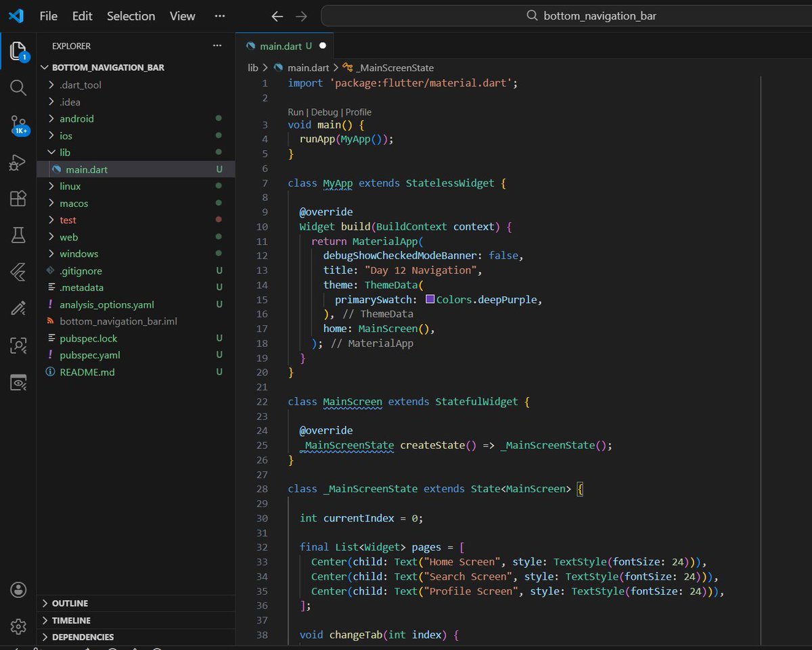Open the overflow menu ellipsis in menu bar

[x=220, y=16]
